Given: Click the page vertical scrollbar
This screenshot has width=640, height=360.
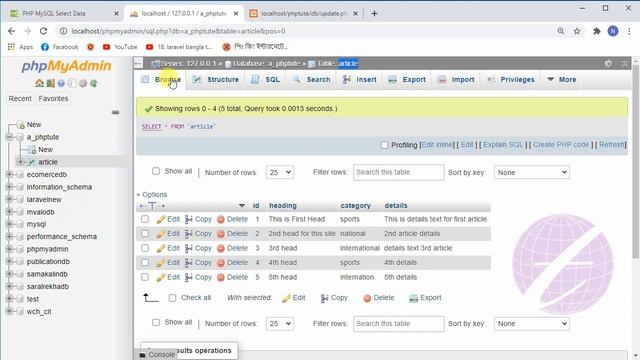Looking at the screenshot, I should (636, 161).
